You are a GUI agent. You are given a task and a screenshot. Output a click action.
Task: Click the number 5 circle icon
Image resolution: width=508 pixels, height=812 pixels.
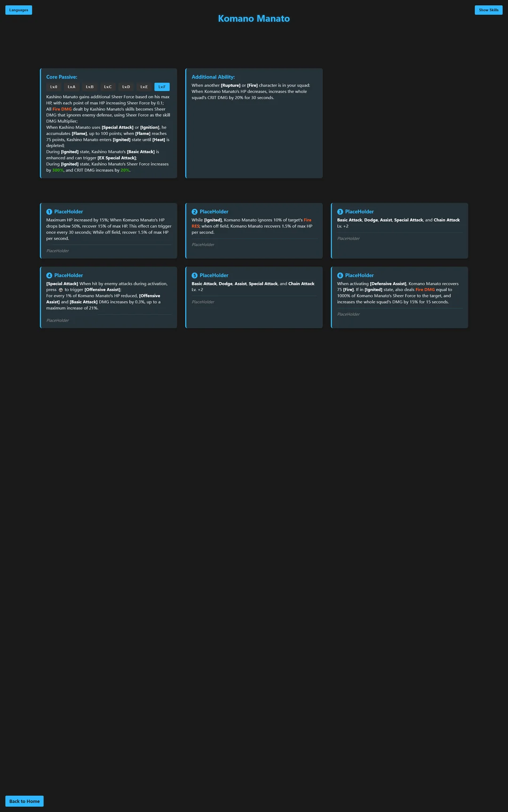194,275
